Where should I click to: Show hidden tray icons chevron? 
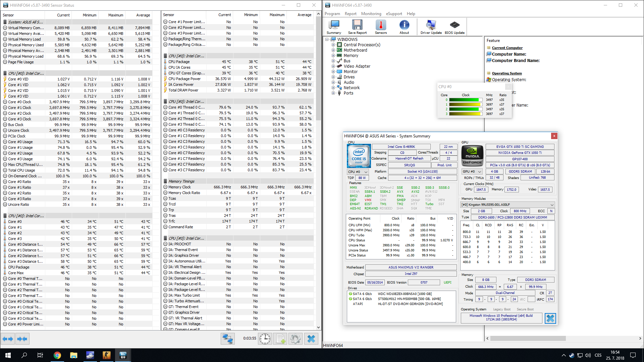point(563,355)
